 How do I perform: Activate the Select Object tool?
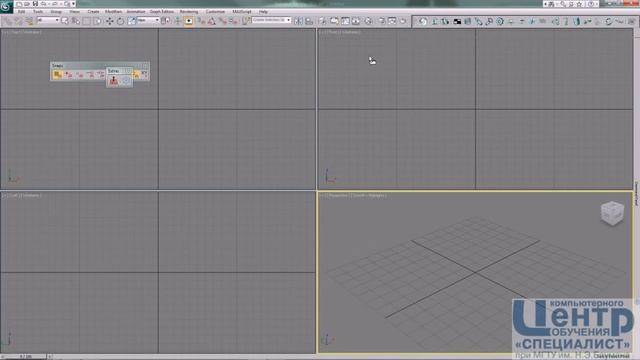[x=65, y=20]
